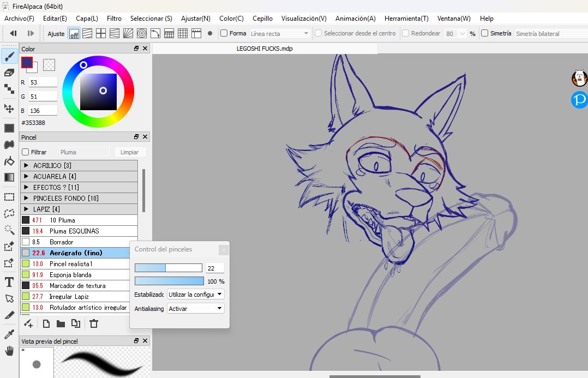
Task: Select the Eraser tool
Action: click(x=9, y=73)
